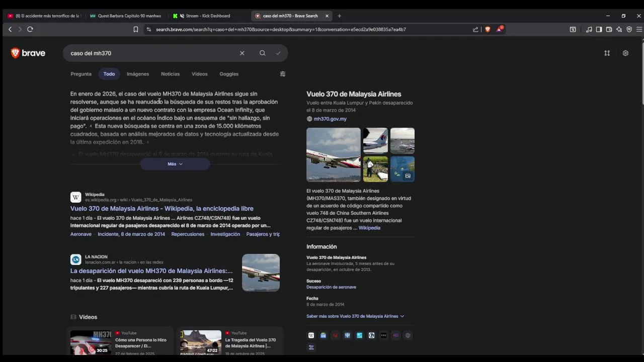Open the La Nacion article airplane thumbnail
This screenshot has width=644, height=362.
coord(261,273)
